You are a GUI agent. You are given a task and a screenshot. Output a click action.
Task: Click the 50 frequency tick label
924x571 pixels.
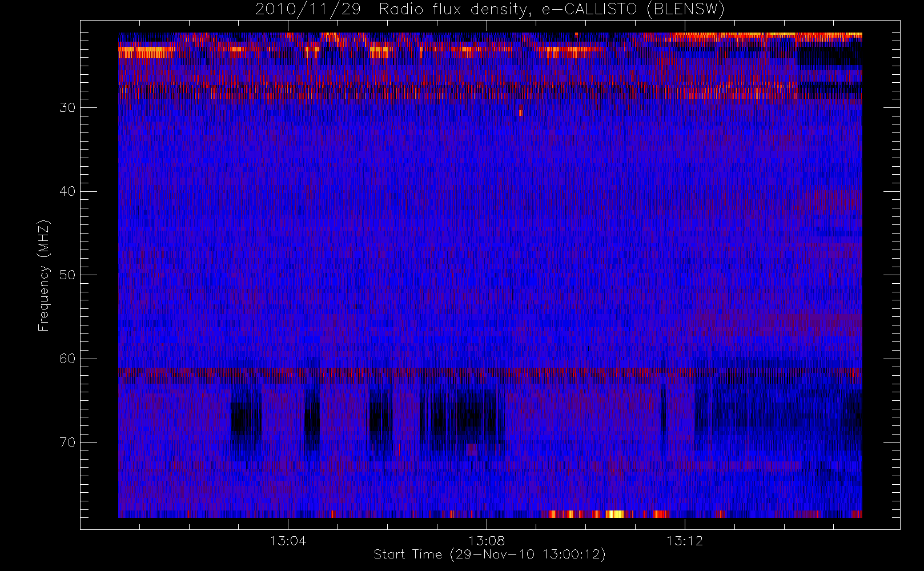[67, 275]
